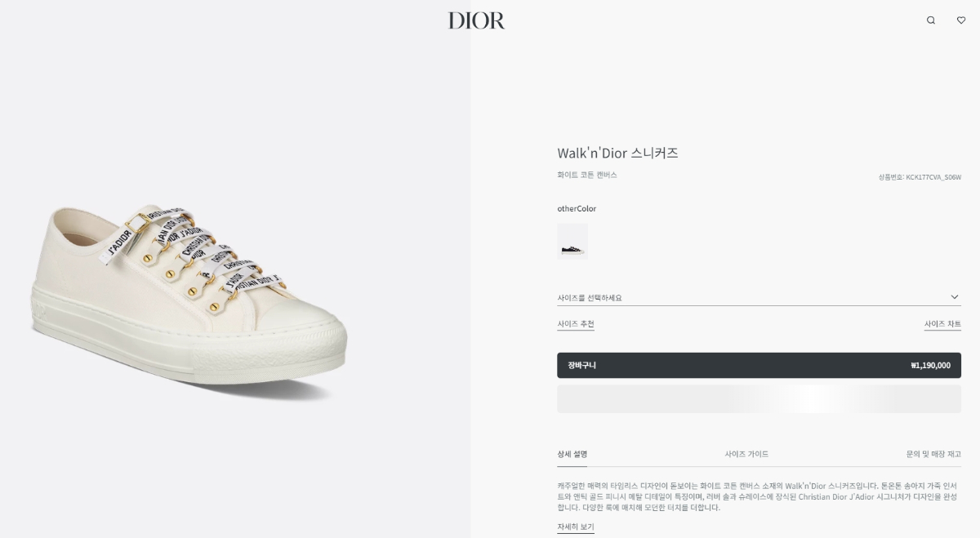Screen dimensions: 980x538
Task: Click the Walk'n'Dior 스니커즈 product title
Action: tap(618, 153)
